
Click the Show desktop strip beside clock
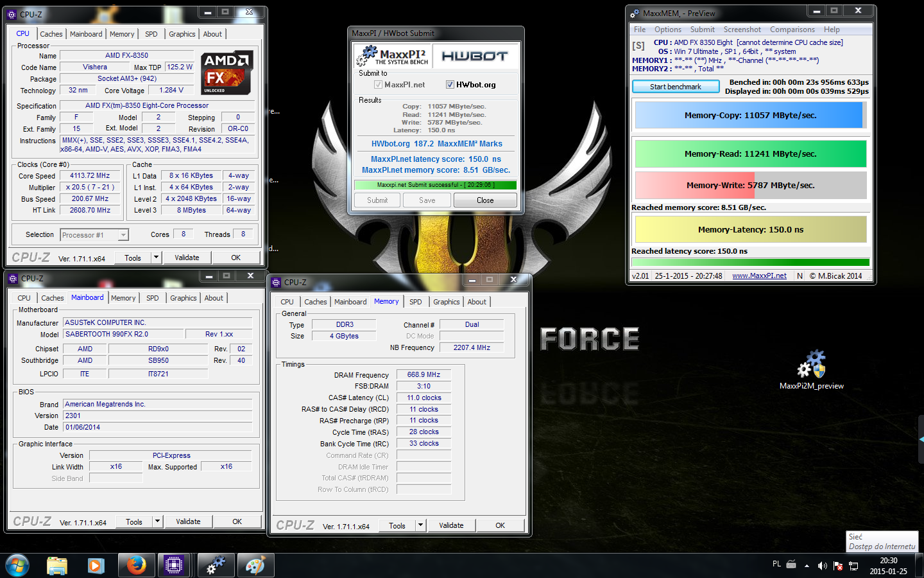tap(920, 565)
